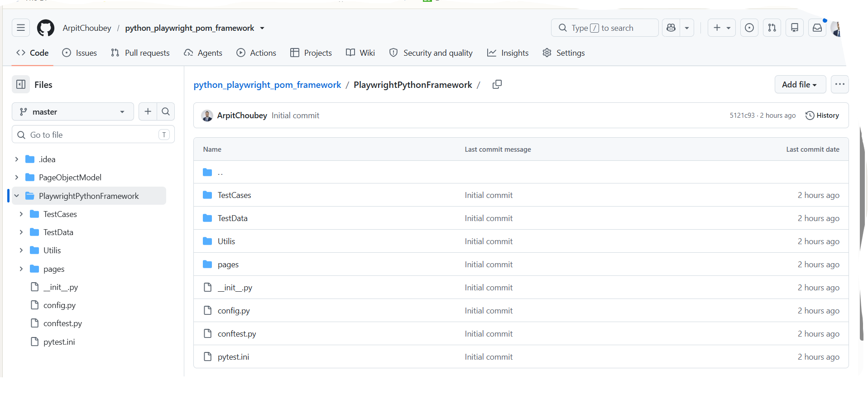Click the search box 'Type / to search'
Screen dimensions: 868x395
(x=604, y=28)
